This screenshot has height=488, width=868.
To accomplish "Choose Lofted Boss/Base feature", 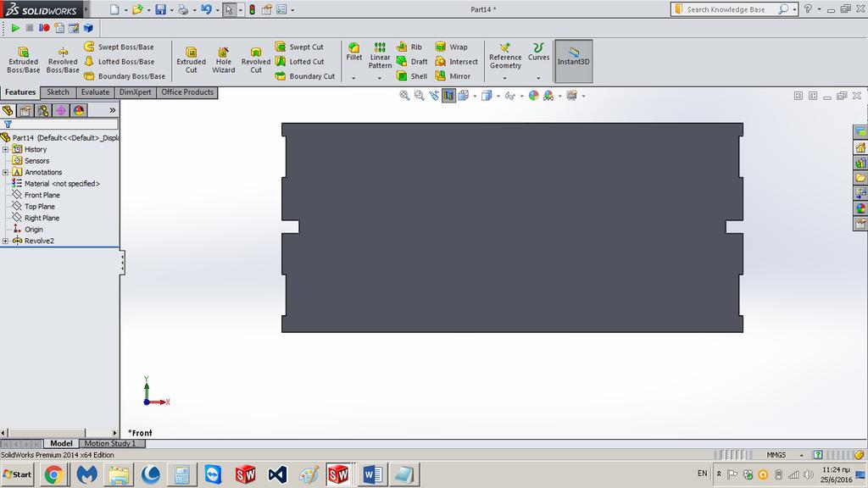I will pyautogui.click(x=119, y=61).
